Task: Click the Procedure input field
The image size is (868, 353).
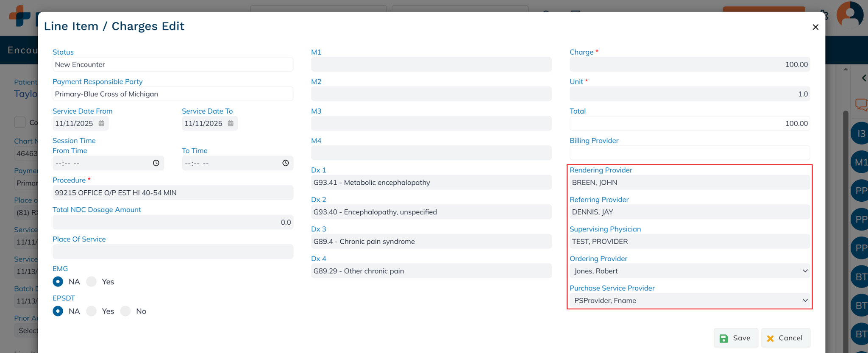Action: coord(172,193)
